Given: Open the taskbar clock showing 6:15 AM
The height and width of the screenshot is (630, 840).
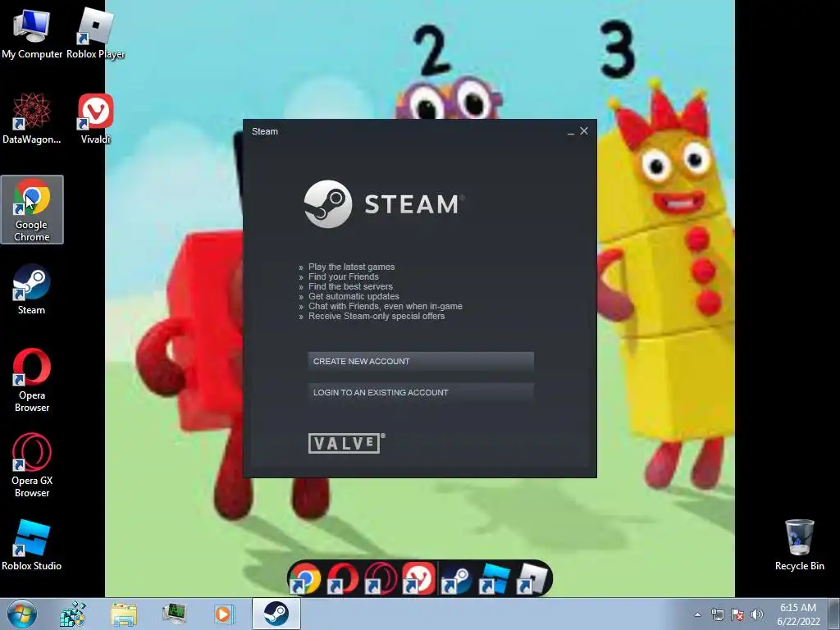Looking at the screenshot, I should (x=798, y=614).
